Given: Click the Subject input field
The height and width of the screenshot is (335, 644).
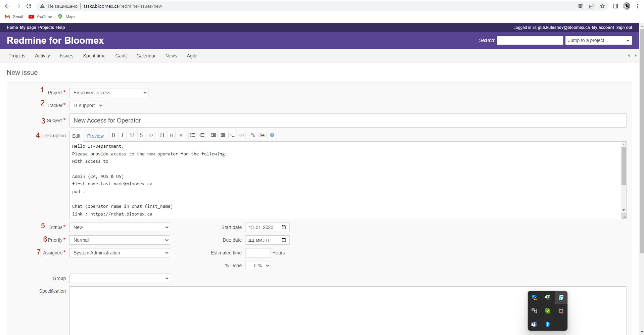Looking at the screenshot, I should pyautogui.click(x=348, y=121).
